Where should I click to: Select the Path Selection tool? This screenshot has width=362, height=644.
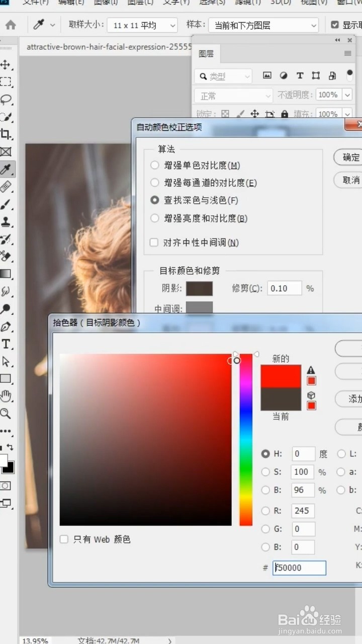[x=6, y=361]
